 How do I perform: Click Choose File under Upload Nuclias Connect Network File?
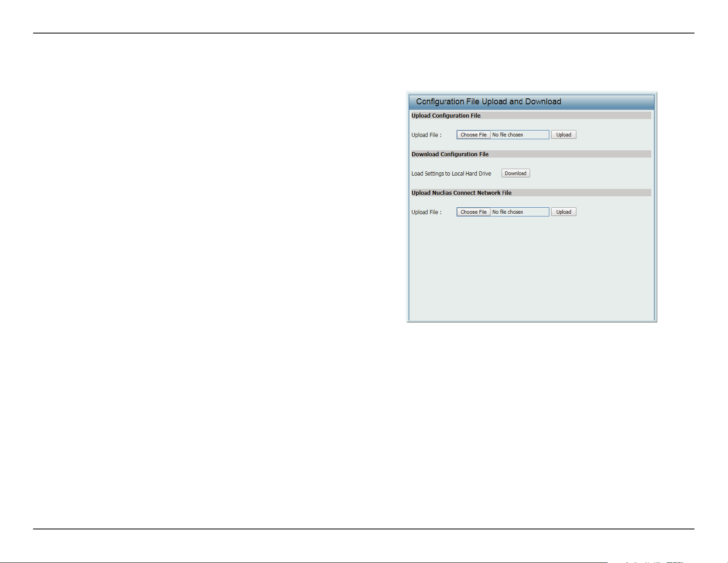tap(474, 212)
